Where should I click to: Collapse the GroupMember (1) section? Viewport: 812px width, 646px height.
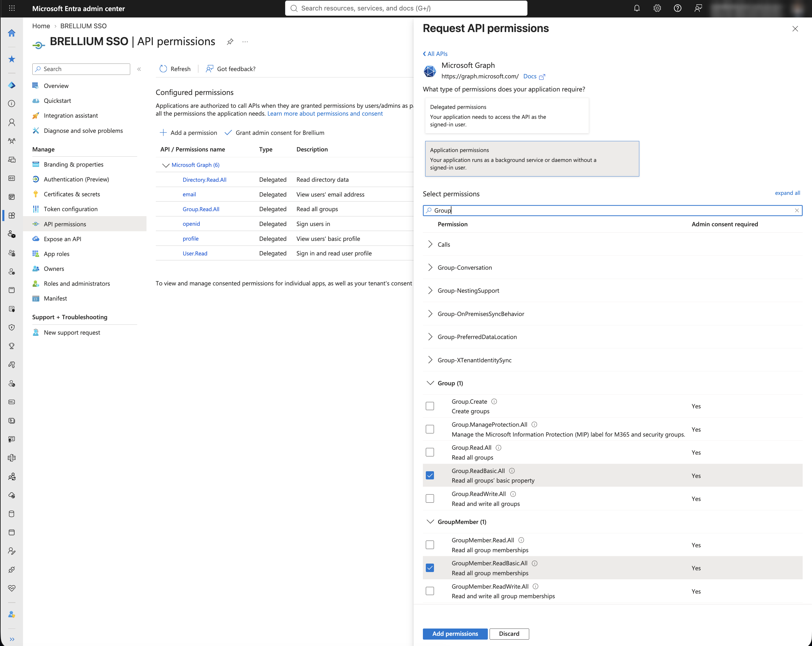[430, 522]
